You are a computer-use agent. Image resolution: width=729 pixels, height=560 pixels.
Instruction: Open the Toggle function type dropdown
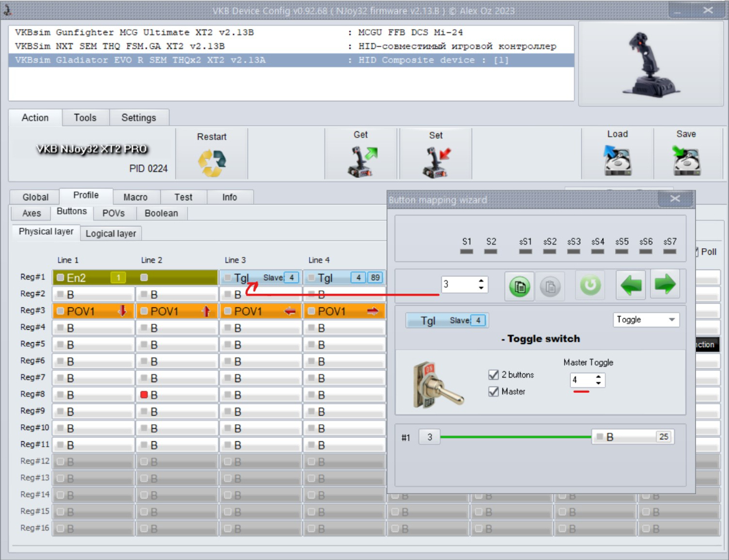tap(646, 320)
